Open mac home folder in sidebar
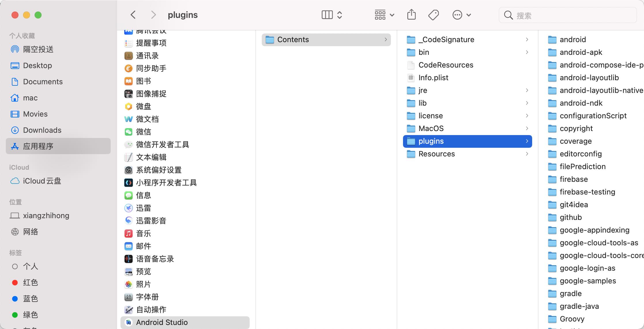The height and width of the screenshot is (329, 644). pos(58,98)
